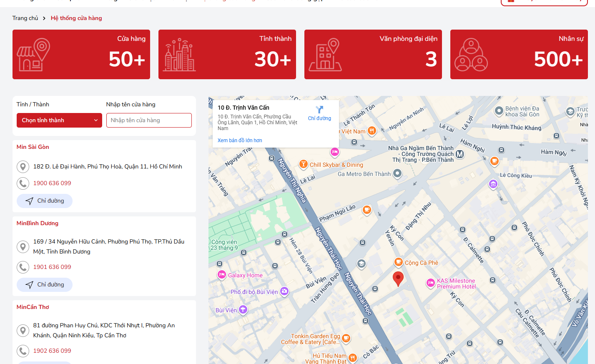This screenshot has height=364, width=595.
Task: Click Chỉ đường button for Min Sài Gòn
Action: coord(45,201)
